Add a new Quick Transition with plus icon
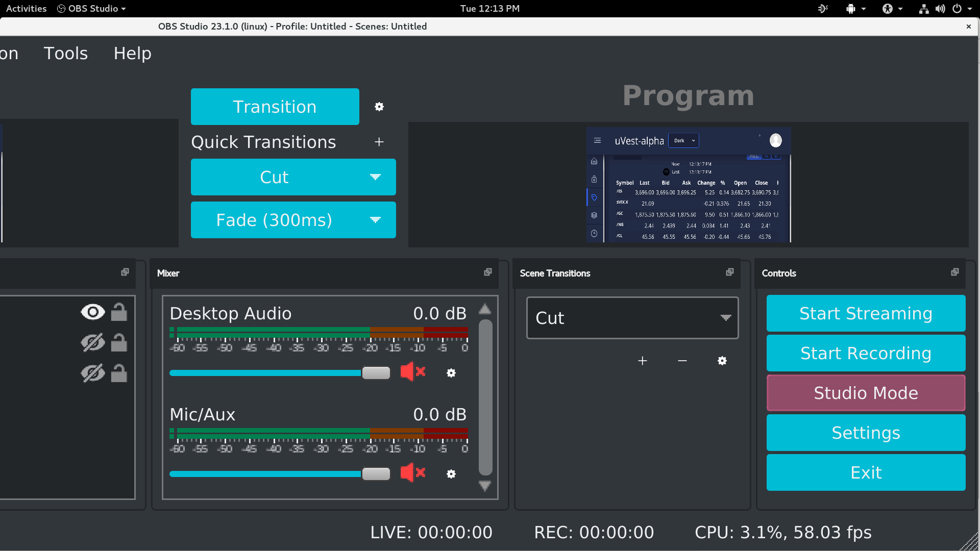This screenshot has height=551, width=980. (379, 142)
